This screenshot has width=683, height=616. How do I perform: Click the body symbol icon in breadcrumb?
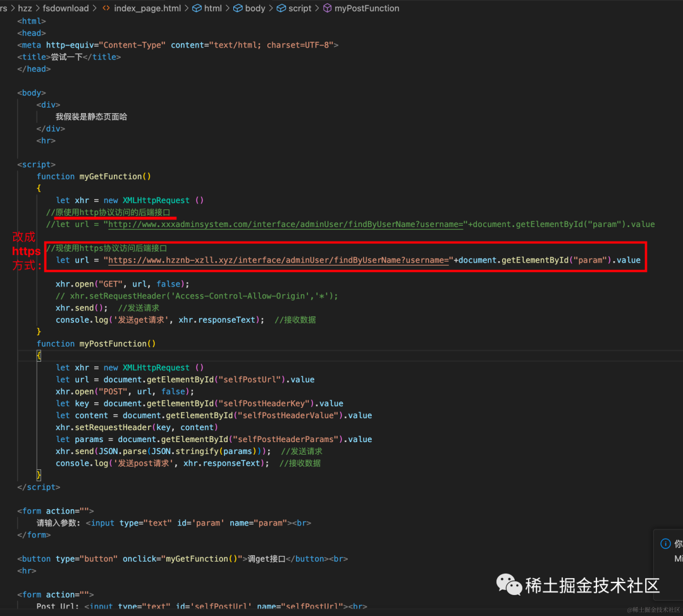click(238, 8)
